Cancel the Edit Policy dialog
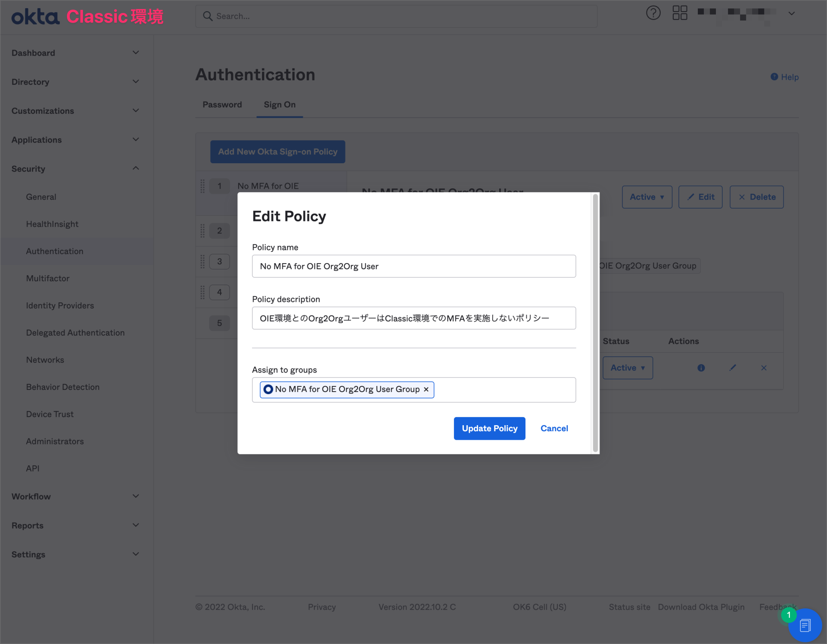 [554, 428]
